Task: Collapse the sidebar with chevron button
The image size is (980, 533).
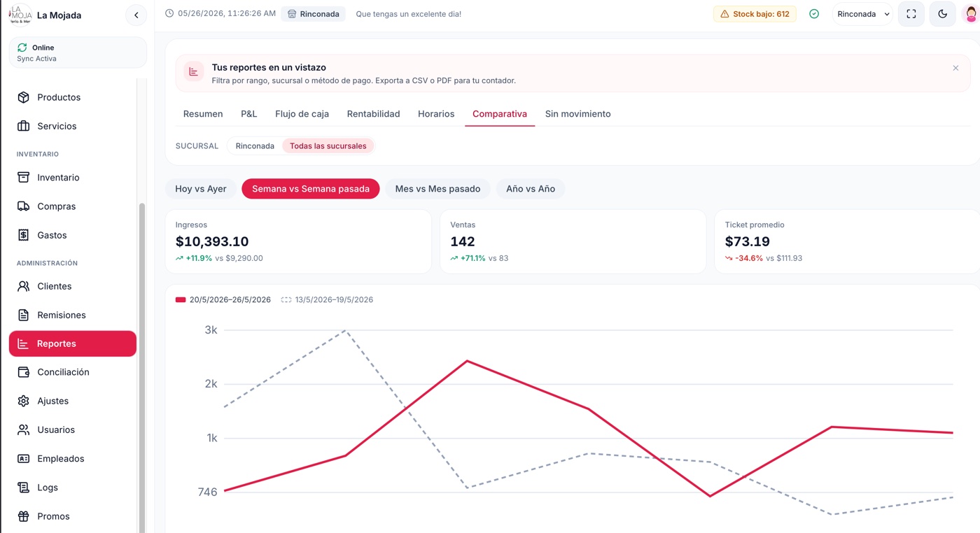Action: (136, 15)
